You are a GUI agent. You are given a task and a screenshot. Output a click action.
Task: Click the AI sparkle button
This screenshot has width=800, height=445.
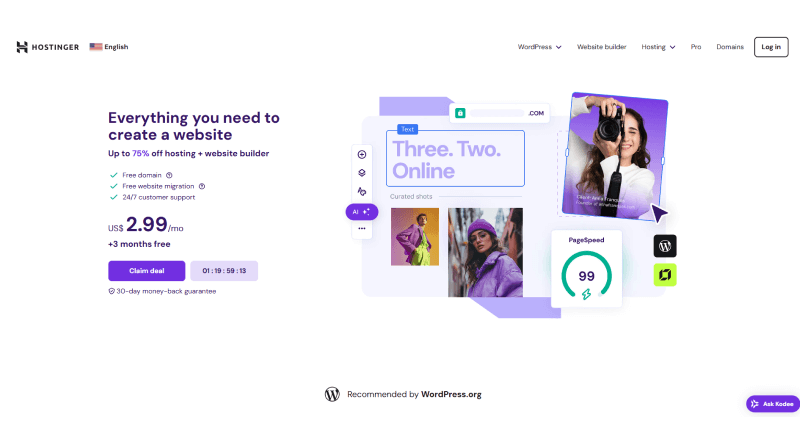[x=362, y=212]
